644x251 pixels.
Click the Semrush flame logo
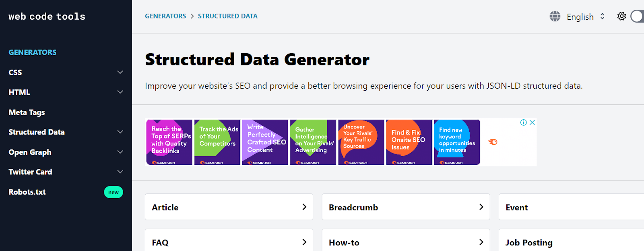coord(493,142)
